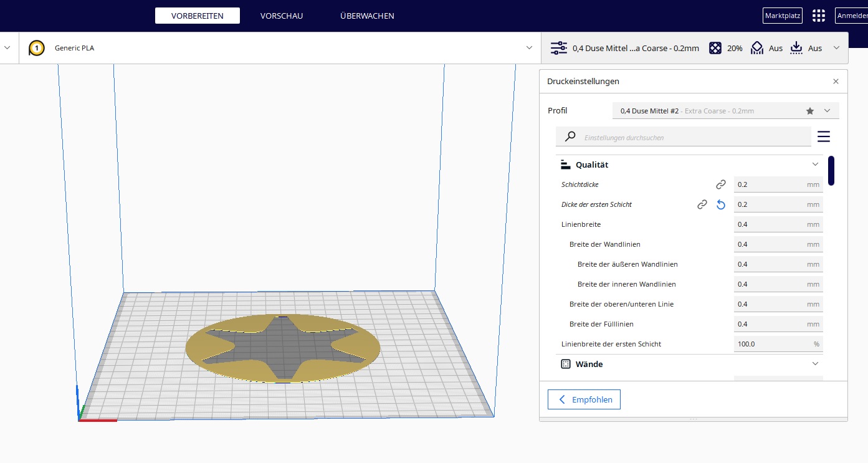Switch to the VORBEREITEN tab

[x=198, y=16]
